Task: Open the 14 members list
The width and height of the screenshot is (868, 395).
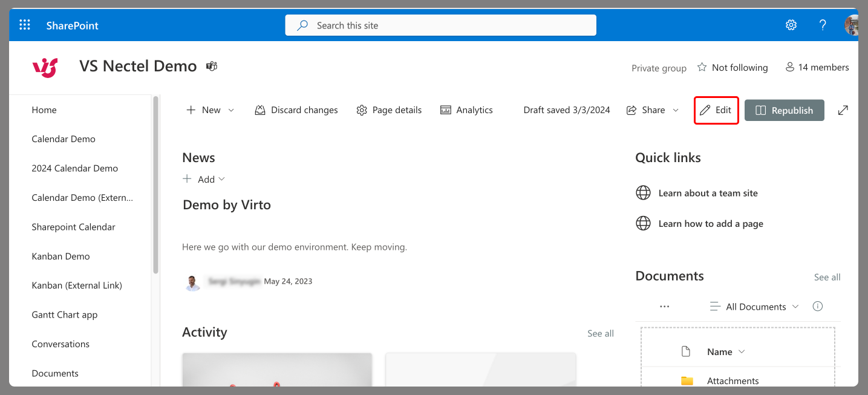Action: click(817, 67)
